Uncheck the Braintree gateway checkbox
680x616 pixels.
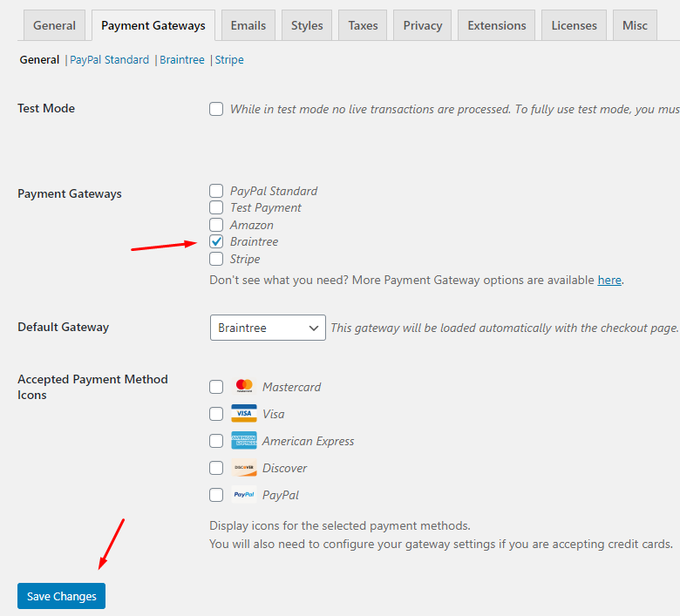pos(216,242)
